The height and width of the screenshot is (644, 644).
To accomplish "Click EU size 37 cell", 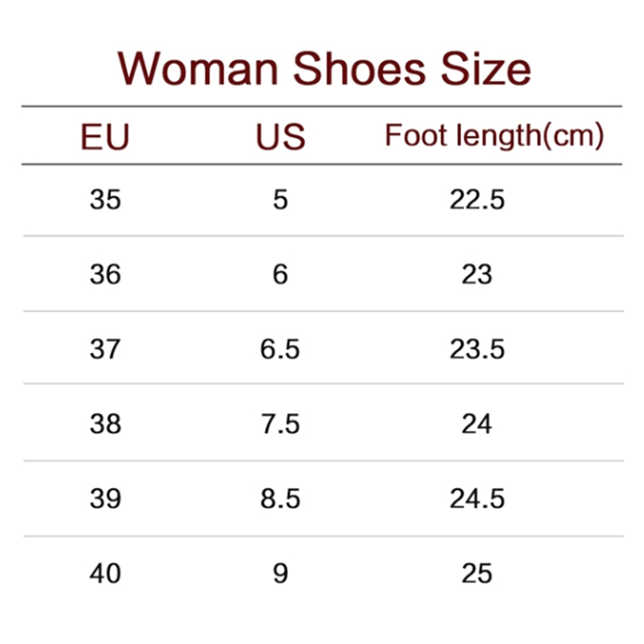I will 105,349.
